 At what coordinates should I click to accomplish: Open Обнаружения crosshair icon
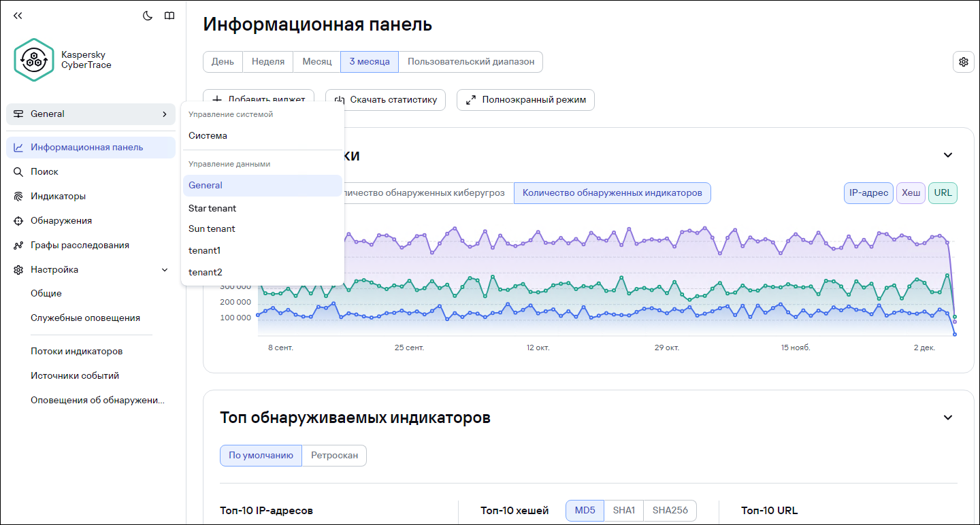point(18,221)
